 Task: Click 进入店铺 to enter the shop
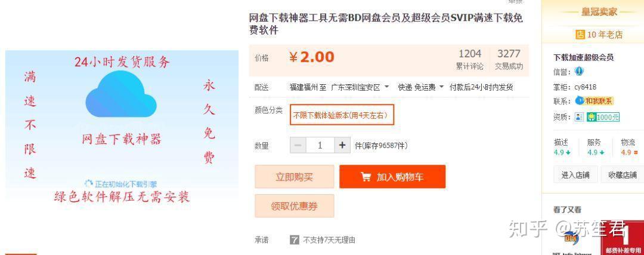[x=575, y=175]
